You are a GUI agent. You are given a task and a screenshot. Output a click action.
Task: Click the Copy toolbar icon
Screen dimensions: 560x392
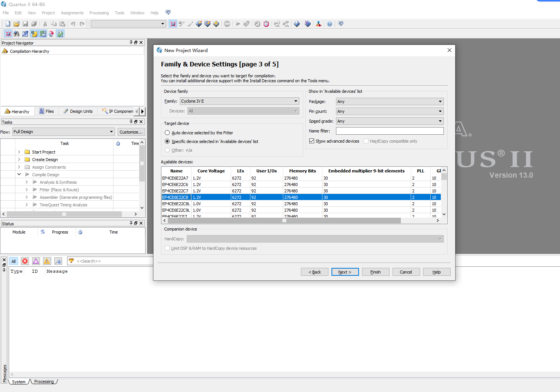point(54,24)
